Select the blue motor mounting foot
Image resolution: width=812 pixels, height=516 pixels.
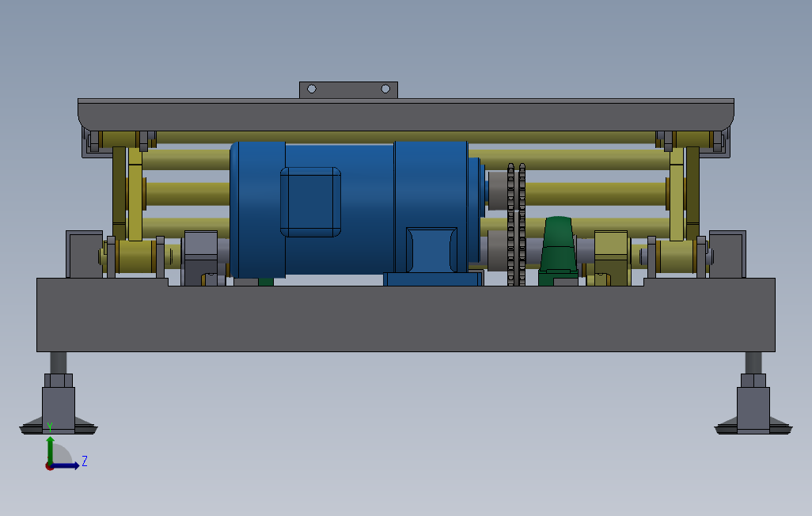[x=433, y=279]
